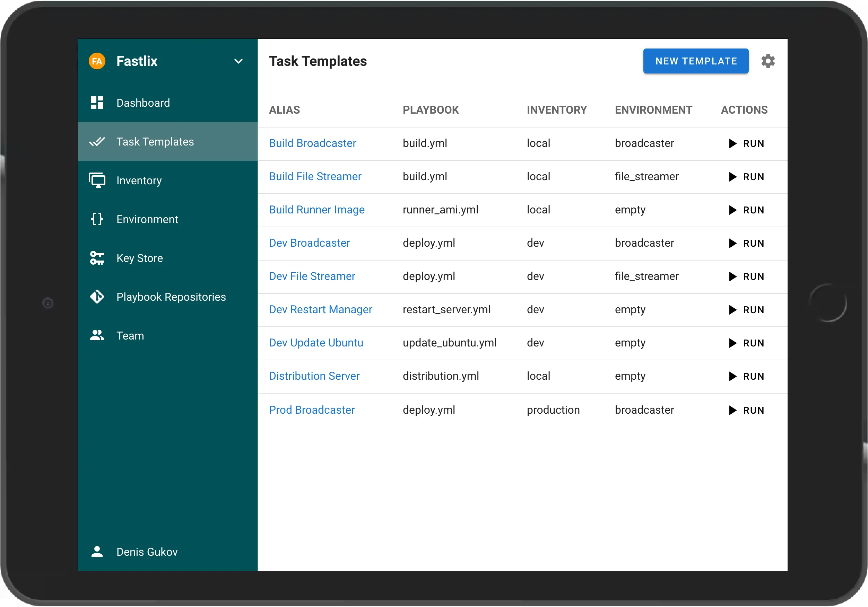Click the Key Store keys icon
The image size is (868, 607).
(97, 258)
